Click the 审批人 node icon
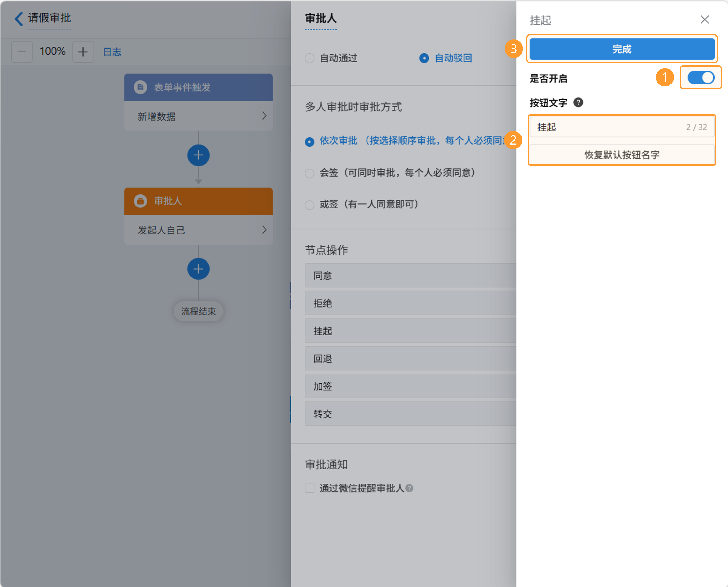 pyautogui.click(x=140, y=201)
